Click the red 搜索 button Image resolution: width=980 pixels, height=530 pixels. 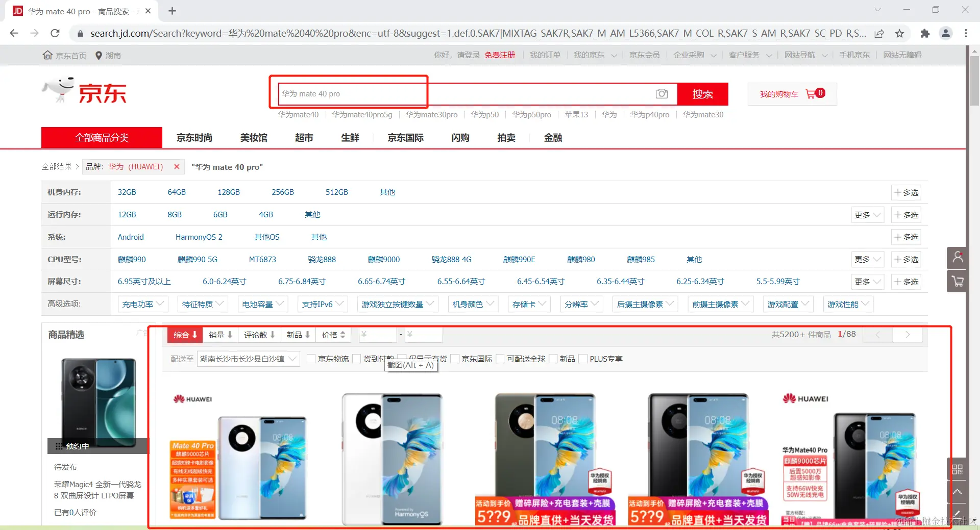pos(702,94)
